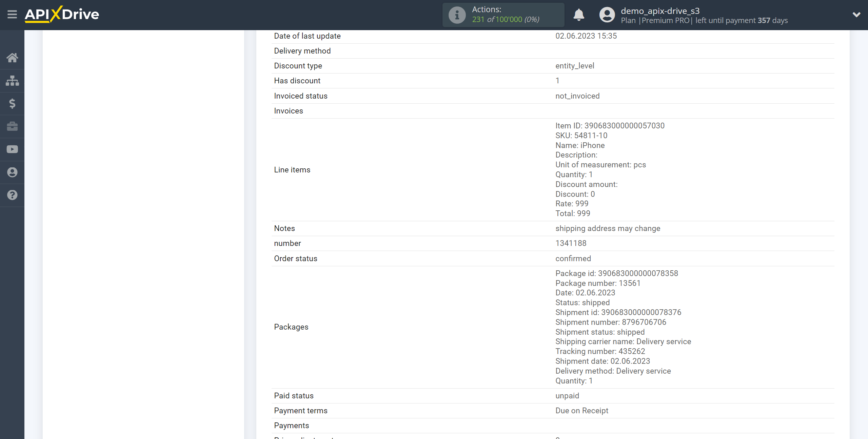The height and width of the screenshot is (439, 868).
Task: Click the Notes label
Action: [284, 229]
